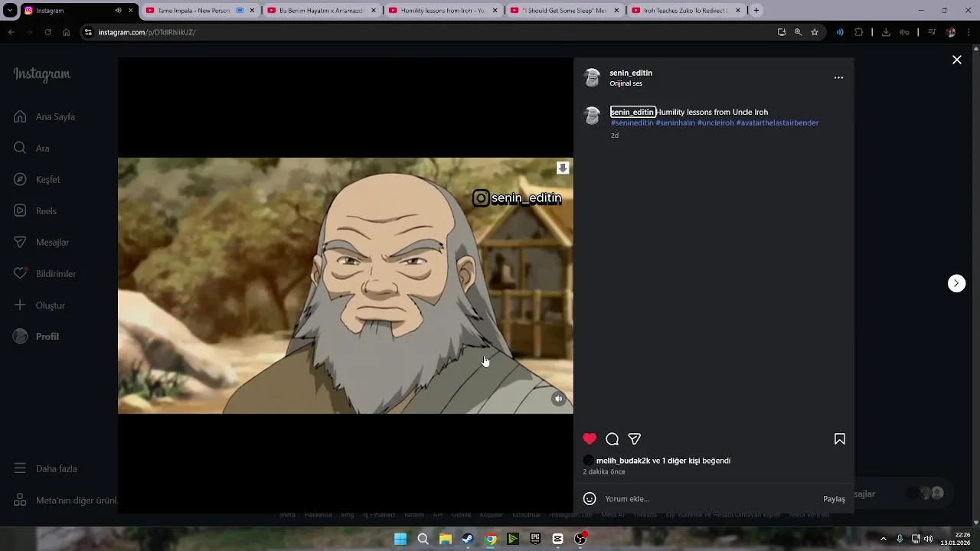The height and width of the screenshot is (551, 980).
Task: Open Meta'nın diğer ürünleri menu
Action: pos(65,500)
